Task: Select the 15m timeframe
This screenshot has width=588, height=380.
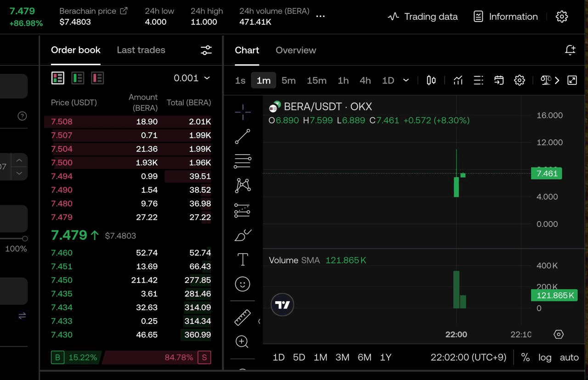Action: click(317, 80)
